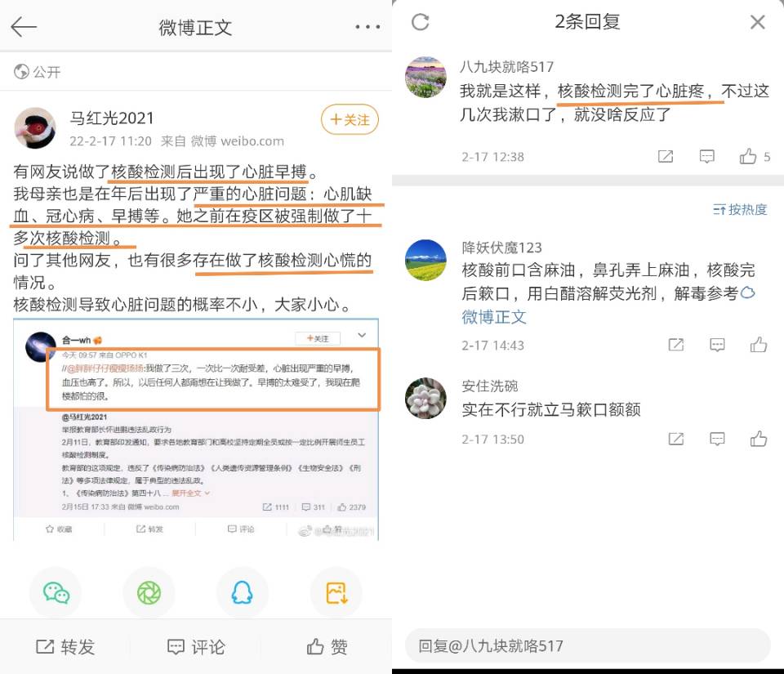Image resolution: width=784 pixels, height=674 pixels.
Task: Like the comment by 降妖伏魔123
Action: pos(759,345)
